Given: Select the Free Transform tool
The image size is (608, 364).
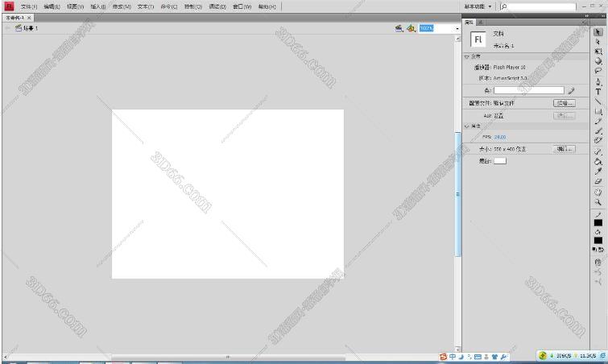Looking at the screenshot, I should (598, 52).
